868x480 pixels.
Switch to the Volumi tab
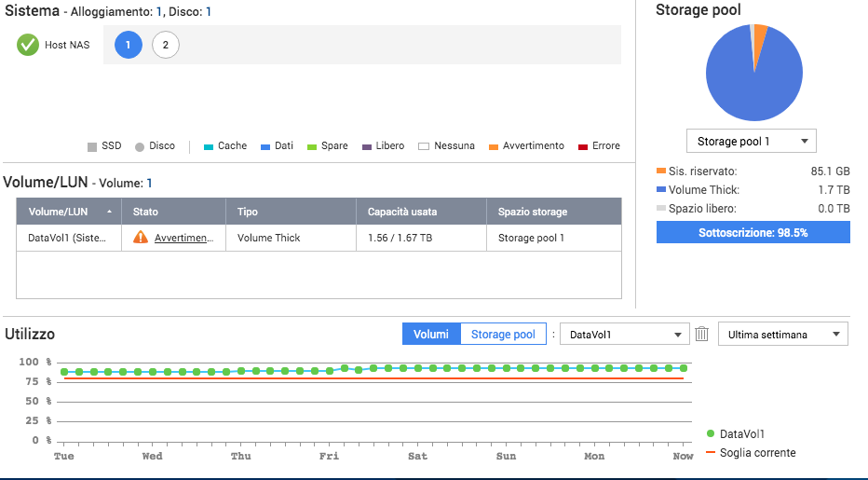tap(431, 335)
